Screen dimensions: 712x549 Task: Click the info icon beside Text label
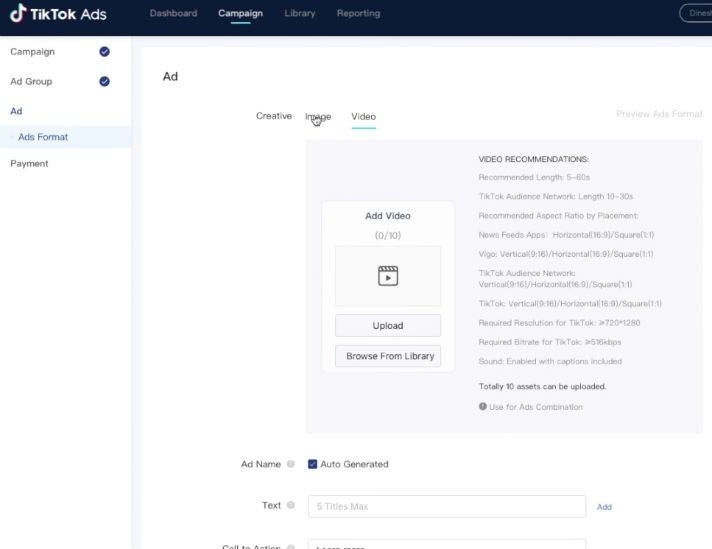pyautogui.click(x=291, y=505)
